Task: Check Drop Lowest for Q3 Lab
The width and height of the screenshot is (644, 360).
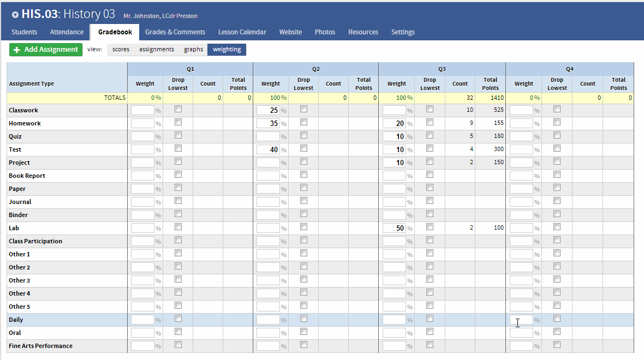Action: pos(430,226)
